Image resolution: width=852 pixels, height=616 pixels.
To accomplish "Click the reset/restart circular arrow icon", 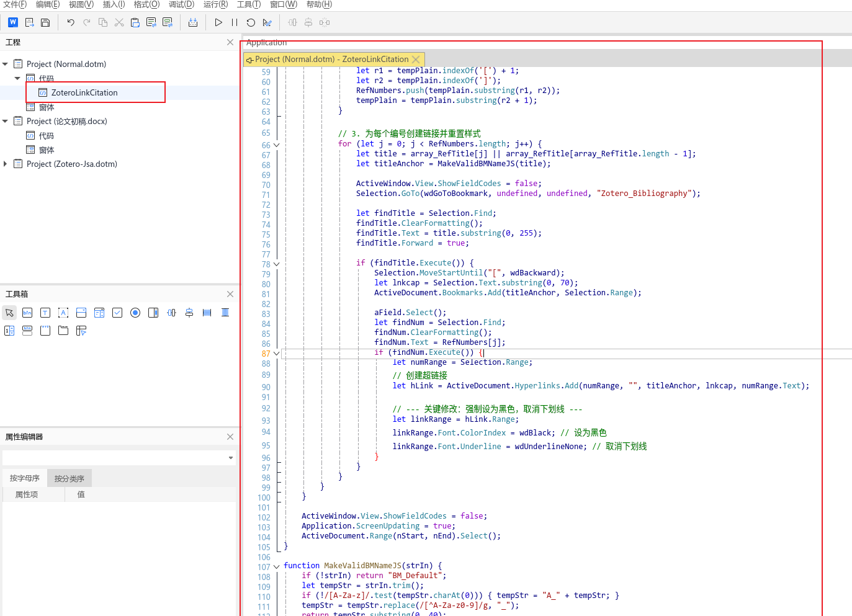I will tap(251, 22).
